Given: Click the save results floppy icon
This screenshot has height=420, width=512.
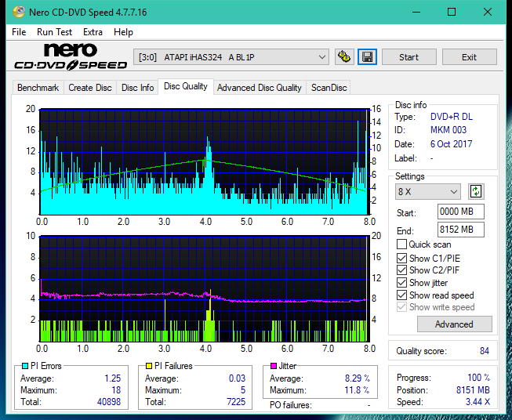Looking at the screenshot, I should tap(368, 57).
